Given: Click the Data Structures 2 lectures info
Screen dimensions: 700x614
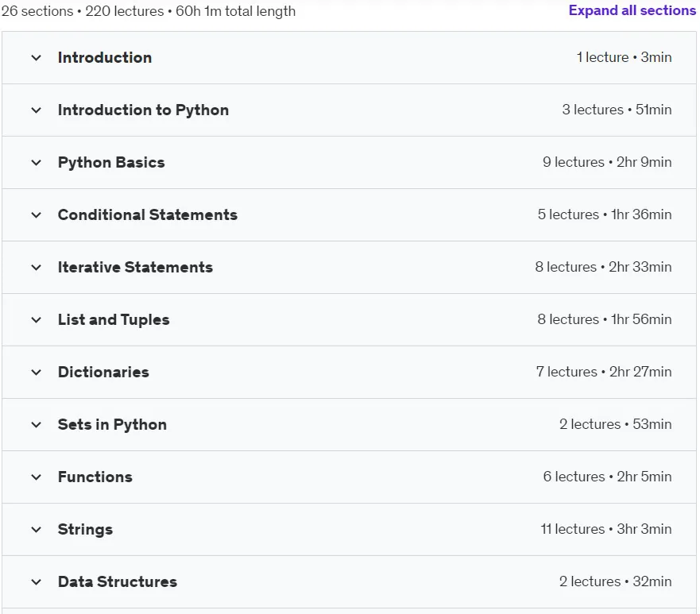Looking at the screenshot, I should tap(615, 581).
